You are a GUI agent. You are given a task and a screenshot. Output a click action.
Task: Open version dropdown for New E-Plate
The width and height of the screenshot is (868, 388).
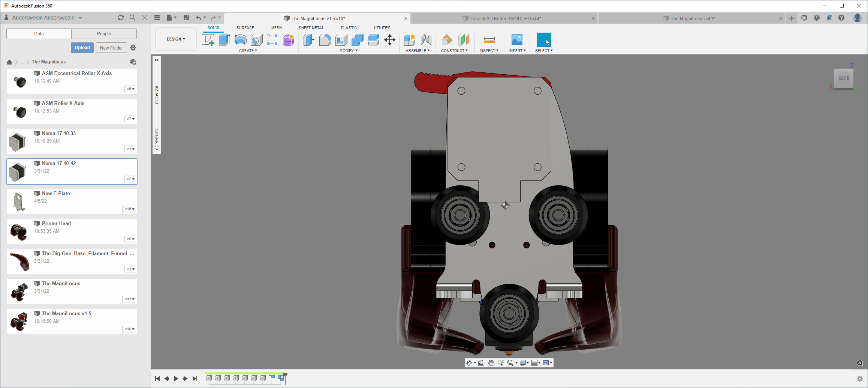(129, 209)
